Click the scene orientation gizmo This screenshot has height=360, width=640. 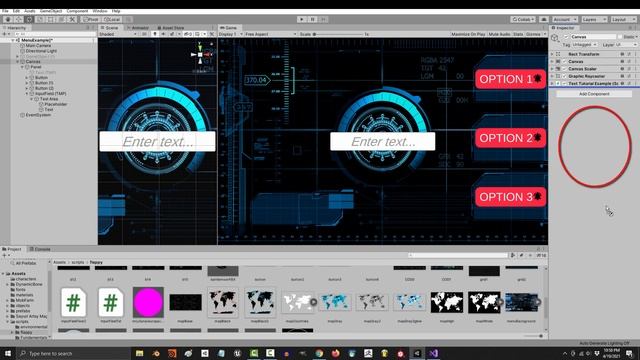coord(200,54)
